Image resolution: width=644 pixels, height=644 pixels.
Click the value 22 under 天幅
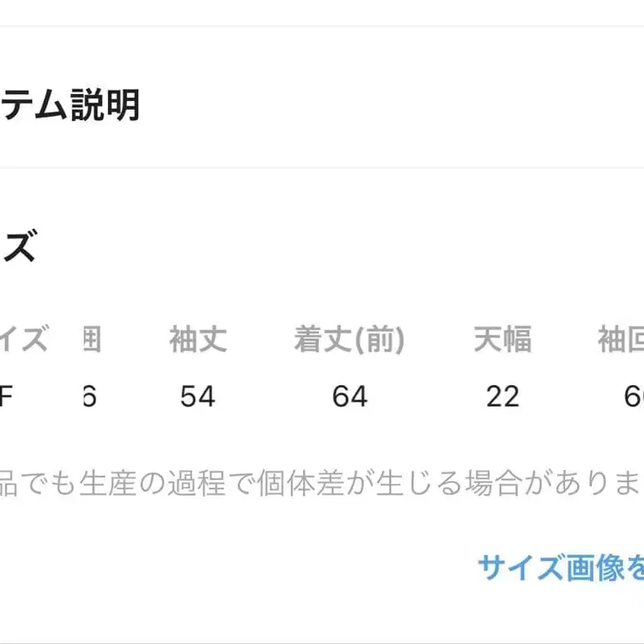504,396
